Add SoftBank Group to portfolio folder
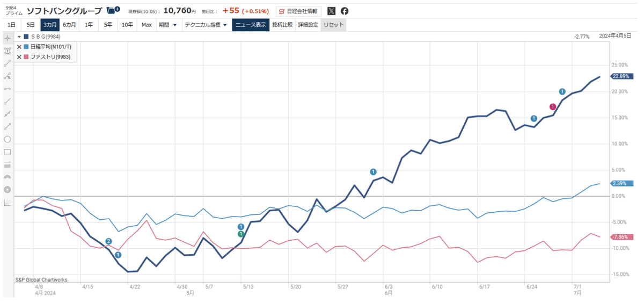 point(113,10)
